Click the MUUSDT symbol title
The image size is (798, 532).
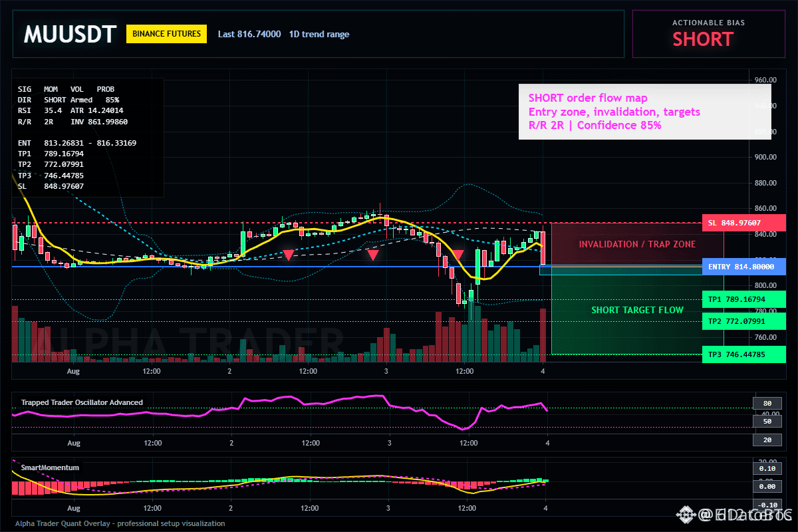70,34
